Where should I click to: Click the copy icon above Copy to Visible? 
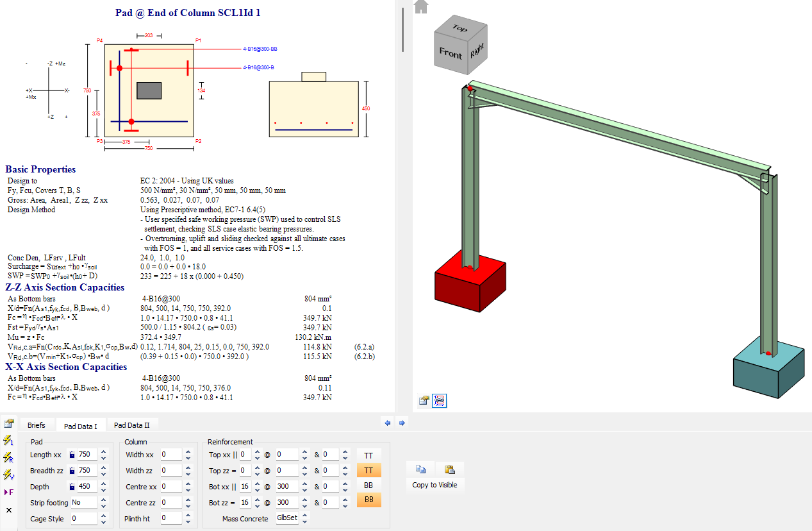click(x=420, y=469)
